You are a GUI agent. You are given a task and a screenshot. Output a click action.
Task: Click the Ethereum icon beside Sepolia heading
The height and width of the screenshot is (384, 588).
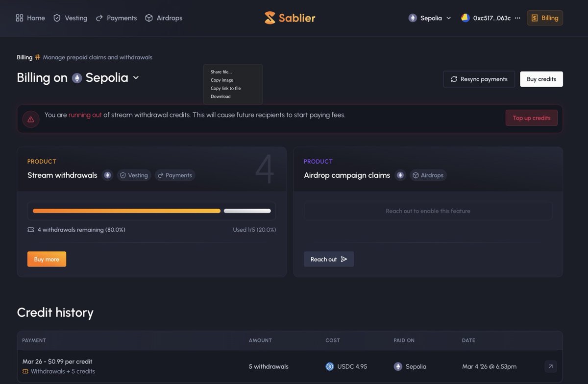pos(77,78)
